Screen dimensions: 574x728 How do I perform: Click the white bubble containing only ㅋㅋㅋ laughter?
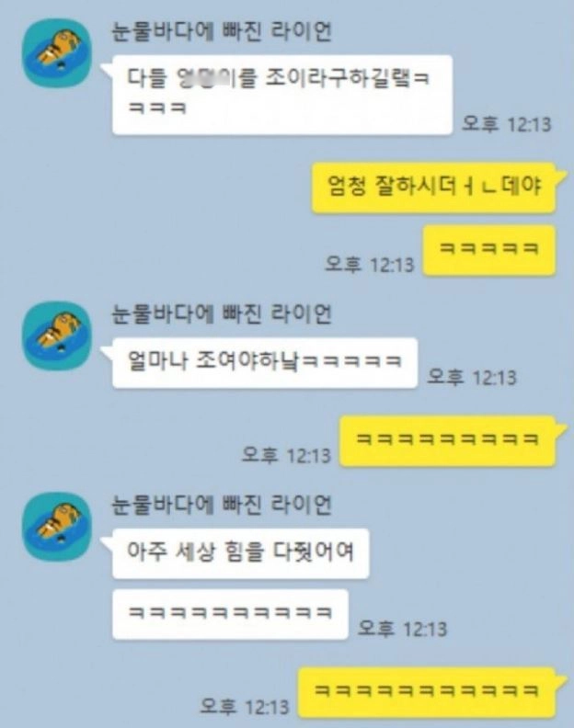coord(230,614)
